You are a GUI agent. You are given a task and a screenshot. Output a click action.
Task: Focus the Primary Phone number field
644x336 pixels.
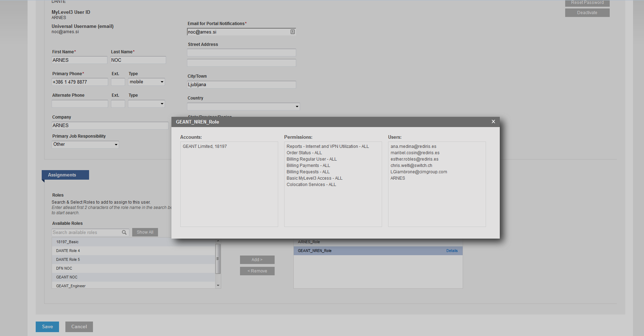(80, 82)
